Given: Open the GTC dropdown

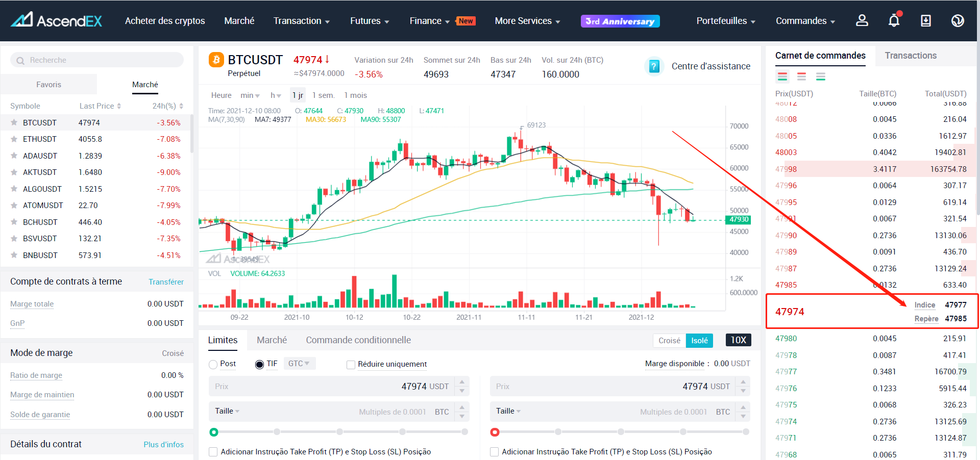Looking at the screenshot, I should pyautogui.click(x=299, y=364).
